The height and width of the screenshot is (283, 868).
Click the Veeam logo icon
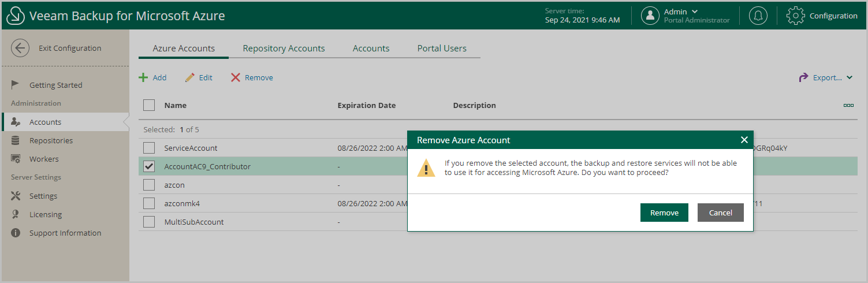point(16,16)
